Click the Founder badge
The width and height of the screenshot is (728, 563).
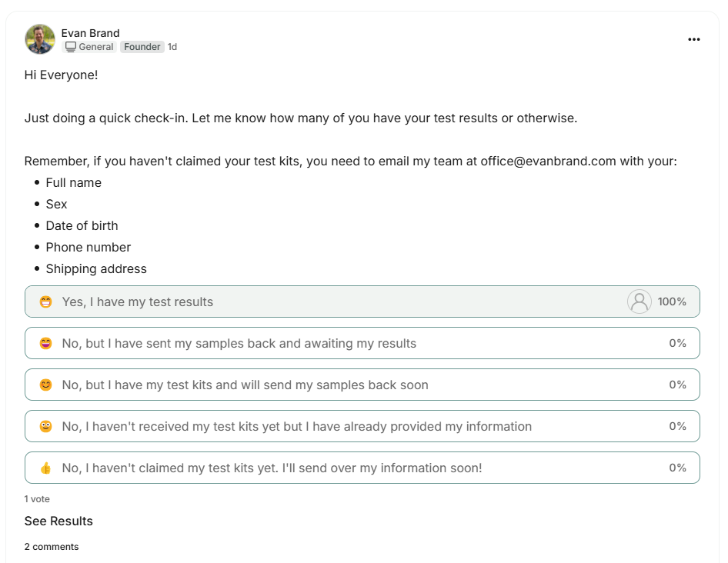(142, 46)
